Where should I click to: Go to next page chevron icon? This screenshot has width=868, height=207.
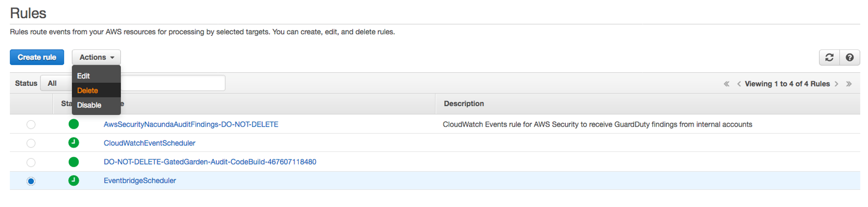coord(837,84)
